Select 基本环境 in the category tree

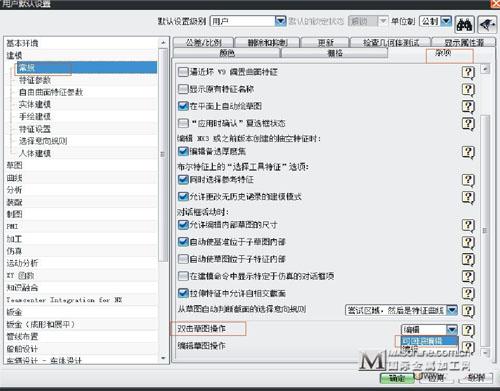point(22,43)
